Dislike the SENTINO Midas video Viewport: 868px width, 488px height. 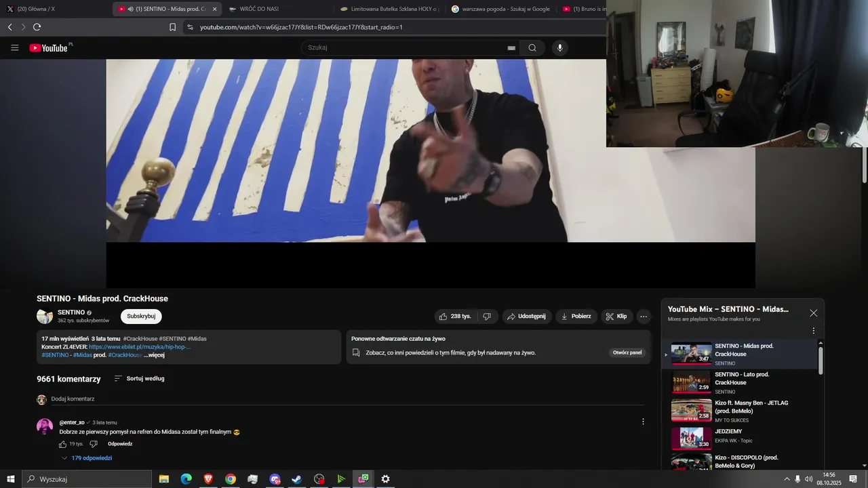pyautogui.click(x=487, y=317)
